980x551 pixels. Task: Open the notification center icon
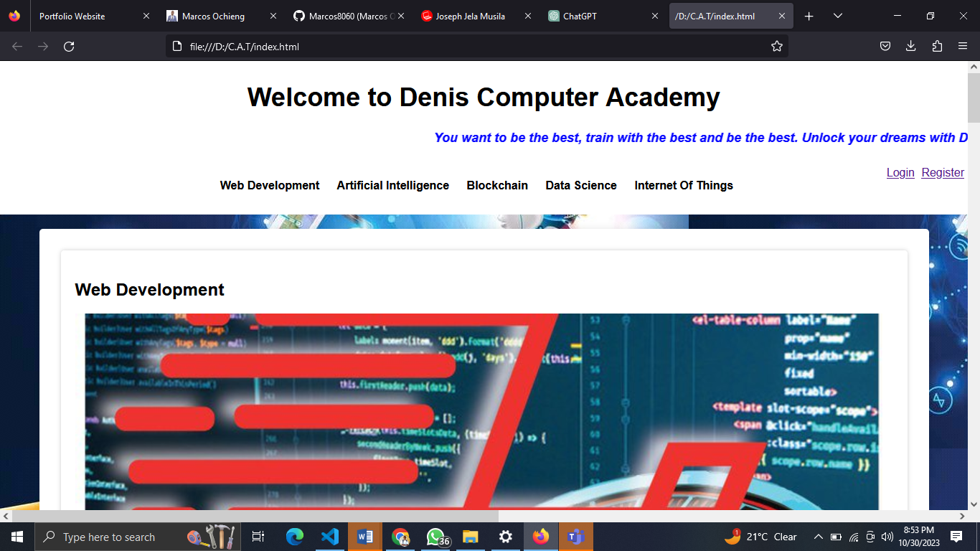pyautogui.click(x=956, y=537)
